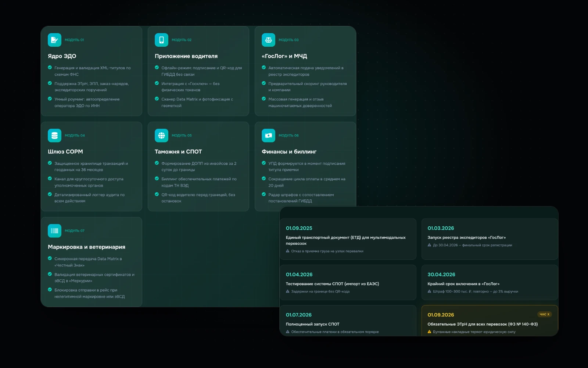Click the 'МОДУЛЬ 07' label
The image size is (588, 368).
coord(75,231)
